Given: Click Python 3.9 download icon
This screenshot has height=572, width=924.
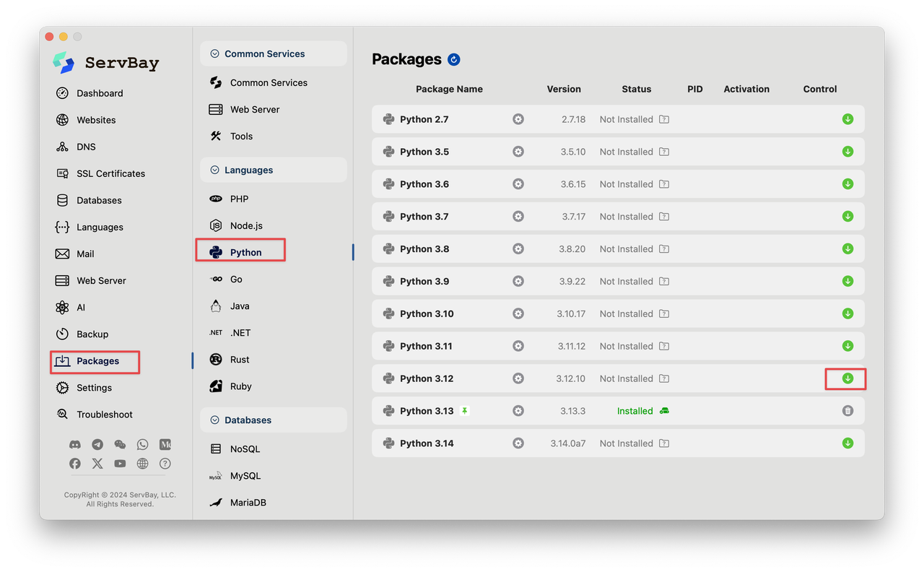Looking at the screenshot, I should (847, 281).
